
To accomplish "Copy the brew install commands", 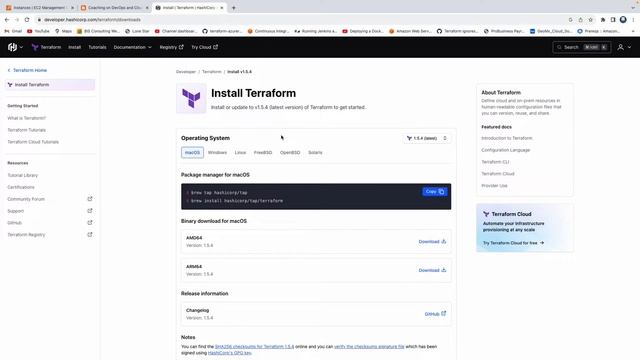I will click(435, 191).
